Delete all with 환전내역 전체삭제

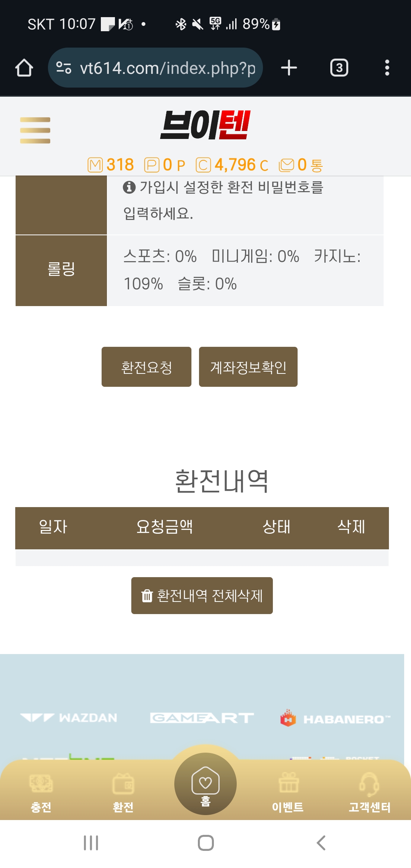click(202, 595)
